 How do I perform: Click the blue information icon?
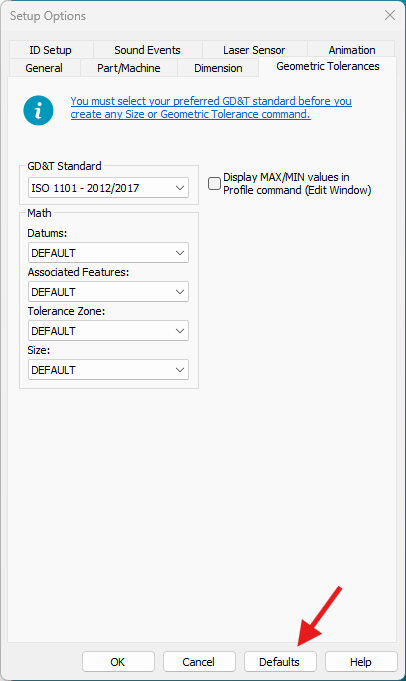(38, 110)
